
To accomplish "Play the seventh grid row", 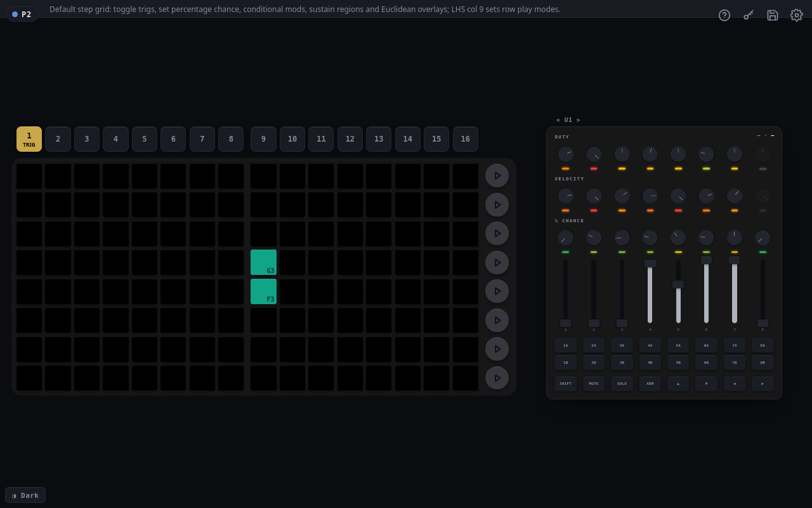I will (x=497, y=349).
